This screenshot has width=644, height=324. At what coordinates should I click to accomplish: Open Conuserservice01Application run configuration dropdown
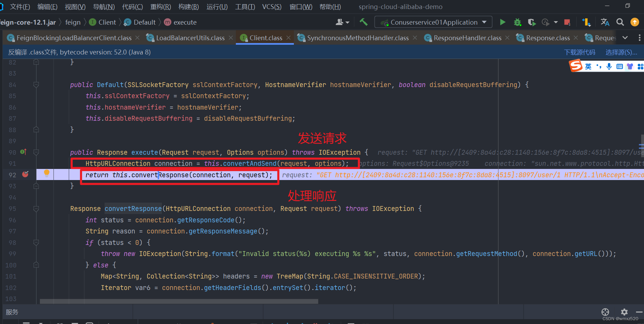pos(433,22)
